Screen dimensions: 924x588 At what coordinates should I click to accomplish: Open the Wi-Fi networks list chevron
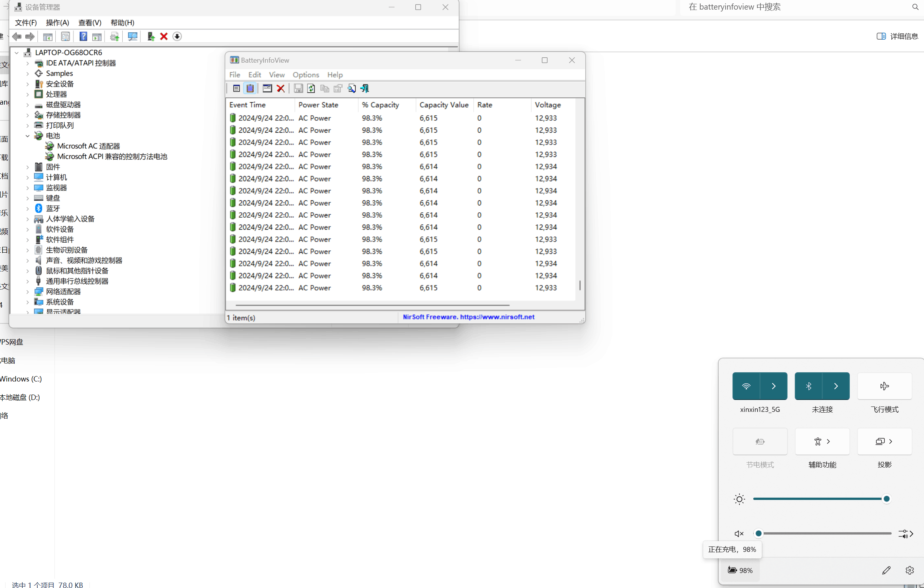coord(774,386)
